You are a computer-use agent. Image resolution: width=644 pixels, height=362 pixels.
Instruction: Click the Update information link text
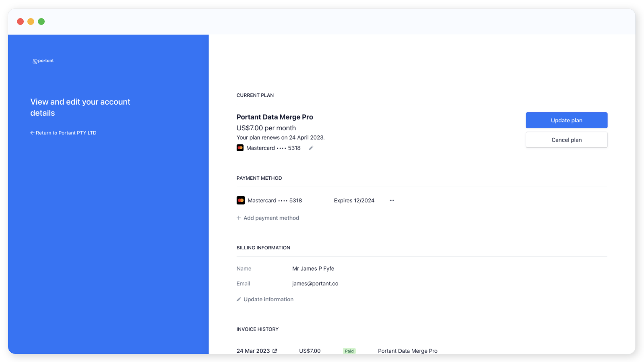(x=268, y=299)
